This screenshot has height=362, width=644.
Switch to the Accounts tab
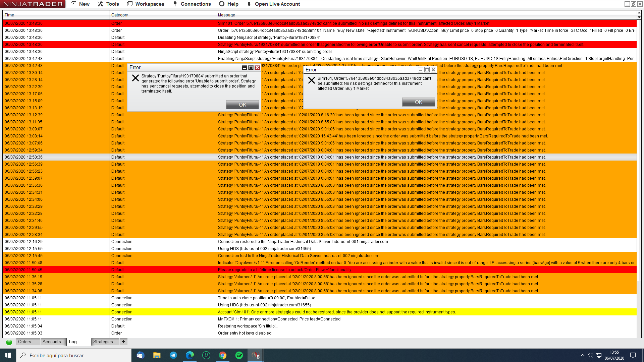[x=52, y=342]
